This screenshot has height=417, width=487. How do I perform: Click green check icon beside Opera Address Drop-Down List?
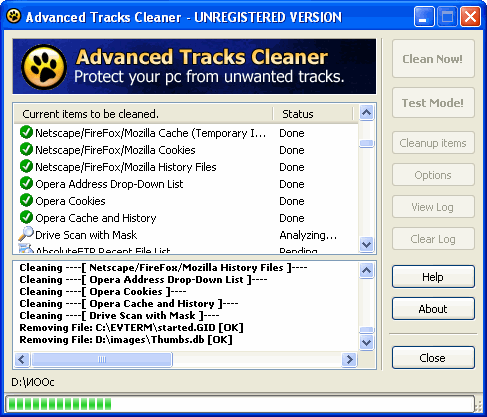coord(26,183)
